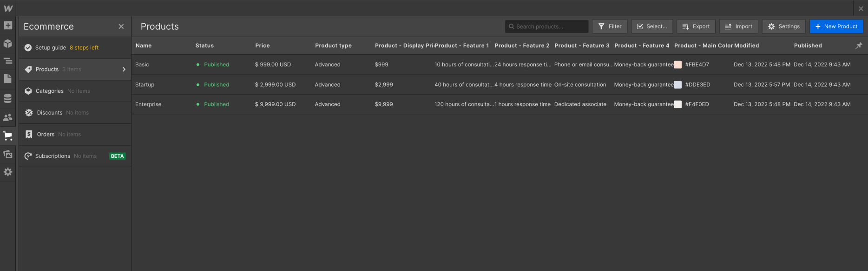Open Setup guide with 8 steps left

(75, 48)
